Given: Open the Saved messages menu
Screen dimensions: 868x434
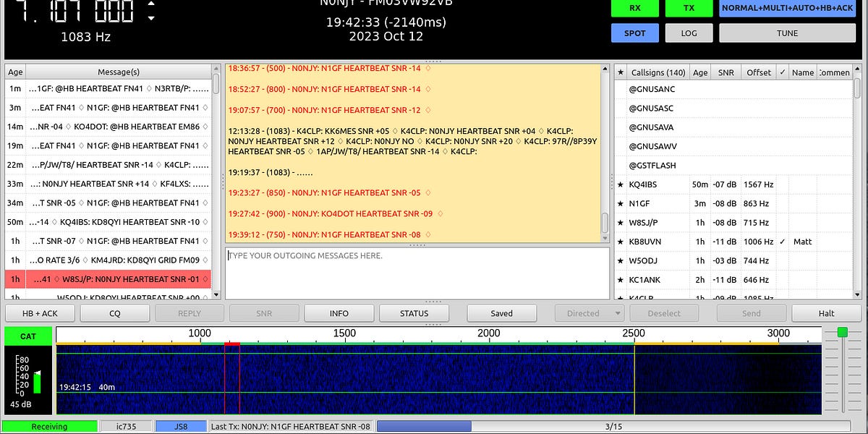Looking at the screenshot, I should [x=501, y=312].
